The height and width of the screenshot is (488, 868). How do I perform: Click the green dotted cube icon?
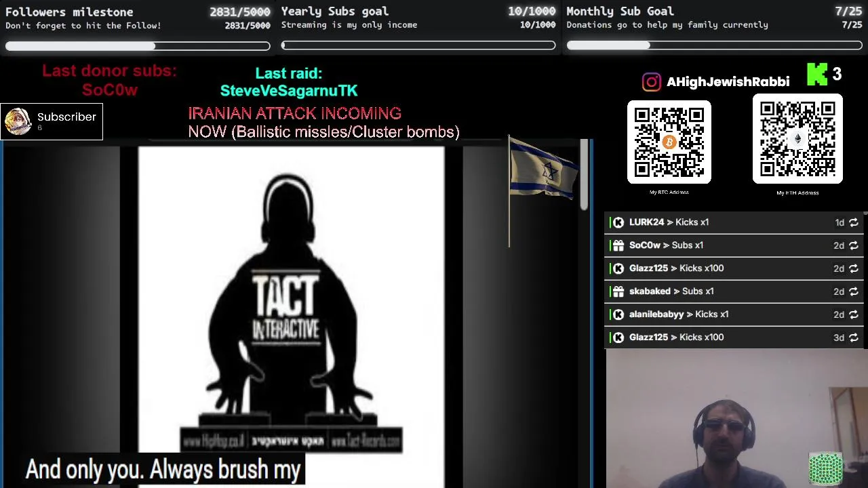pyautogui.click(x=826, y=469)
